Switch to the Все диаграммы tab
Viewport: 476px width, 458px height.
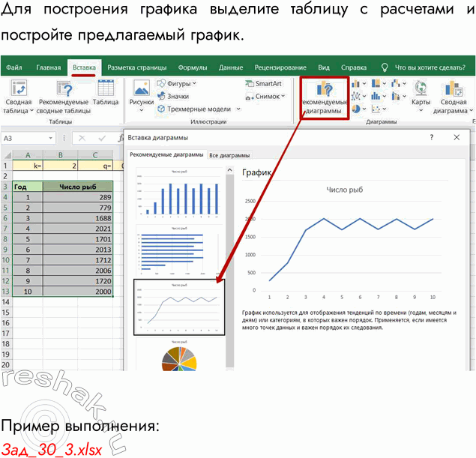[229, 155]
